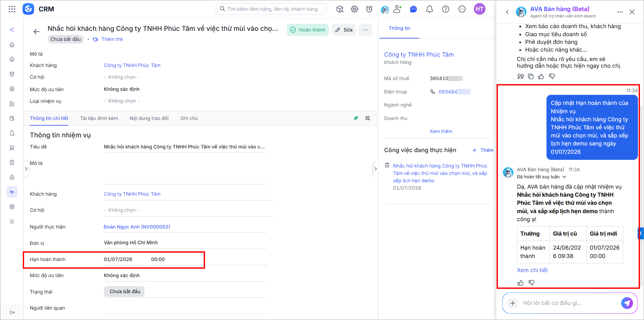Thumbs down the task update response
This screenshot has width=644, height=320.
[x=531, y=283]
